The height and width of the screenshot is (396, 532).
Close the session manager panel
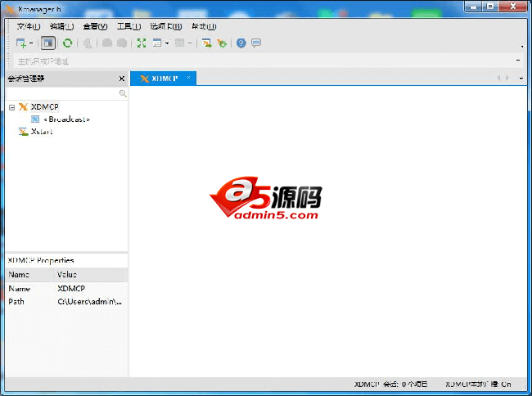pyautogui.click(x=122, y=79)
